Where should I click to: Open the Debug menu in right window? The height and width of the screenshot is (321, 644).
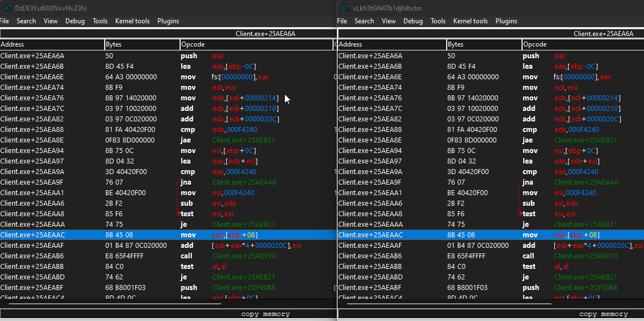coord(412,21)
